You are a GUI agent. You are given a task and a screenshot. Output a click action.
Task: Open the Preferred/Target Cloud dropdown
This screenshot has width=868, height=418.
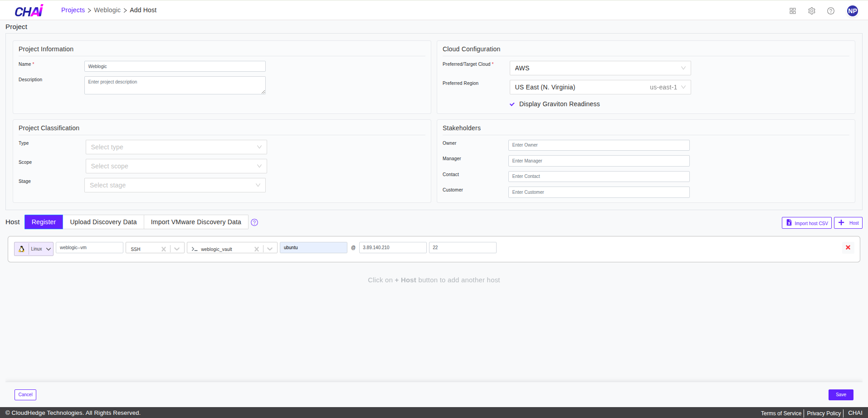tap(600, 68)
